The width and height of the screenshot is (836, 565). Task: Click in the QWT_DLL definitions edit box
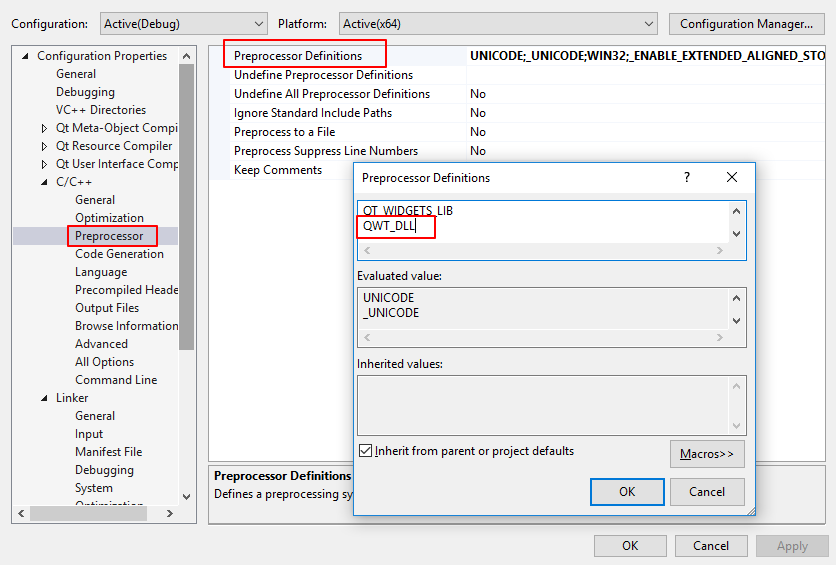540,228
